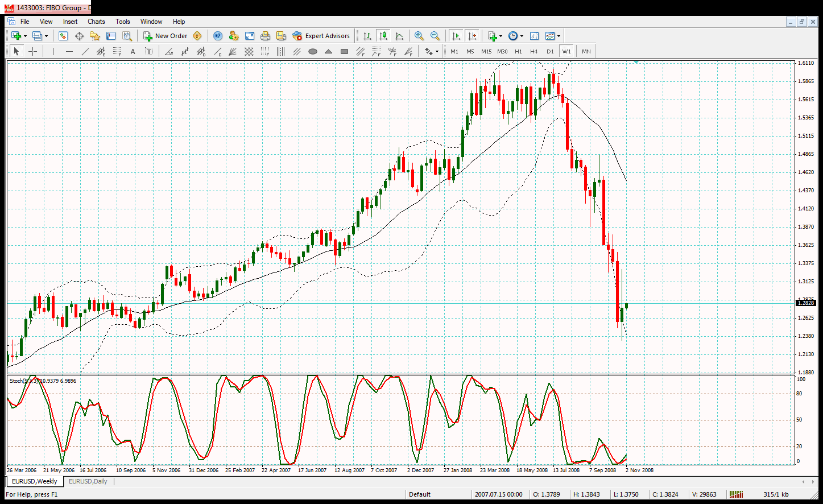823x504 pixels.
Task: Open the Insert menu
Action: [71, 22]
